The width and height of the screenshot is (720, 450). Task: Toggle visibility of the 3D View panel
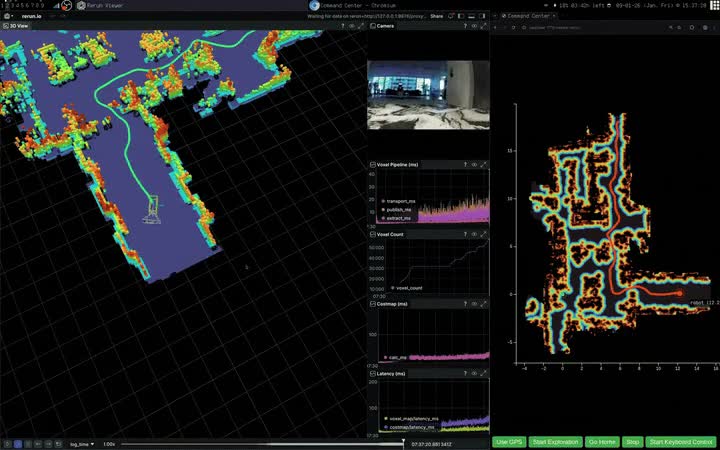point(352,26)
